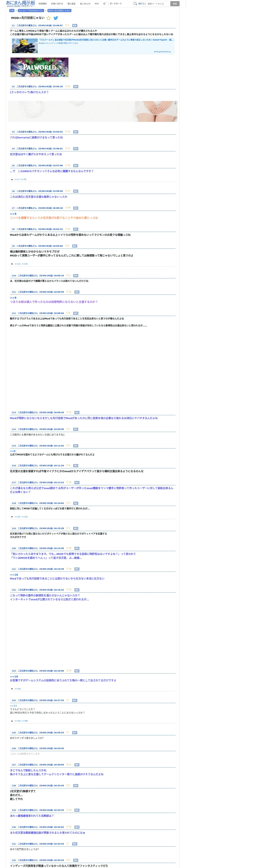Click the reply arrow icon under post 9
The image size is (262, 868).
12,264
